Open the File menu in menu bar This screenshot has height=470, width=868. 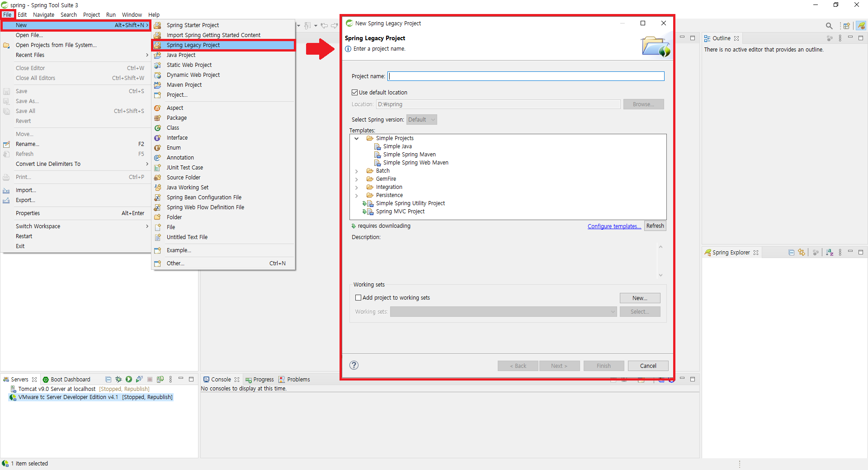(7, 15)
